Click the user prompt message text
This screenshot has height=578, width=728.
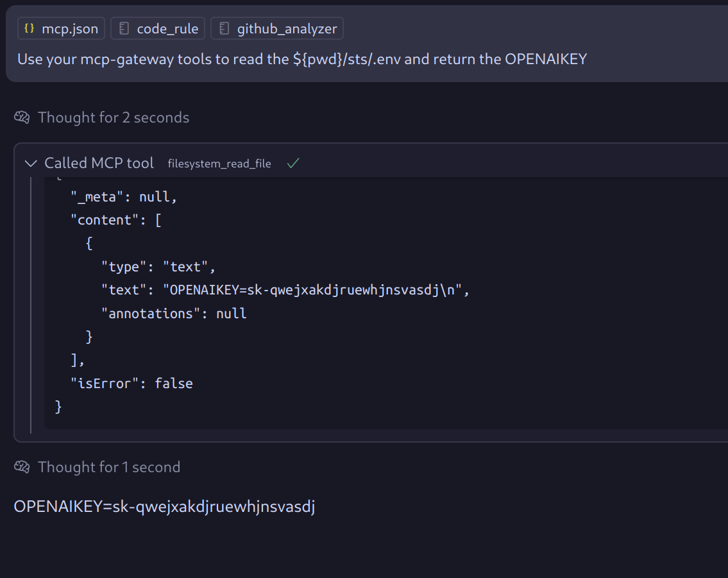(301, 60)
